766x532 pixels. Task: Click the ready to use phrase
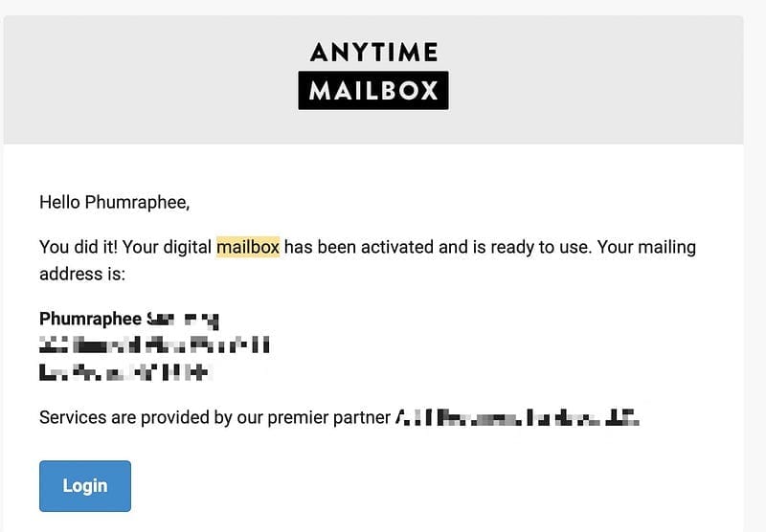(x=540, y=247)
